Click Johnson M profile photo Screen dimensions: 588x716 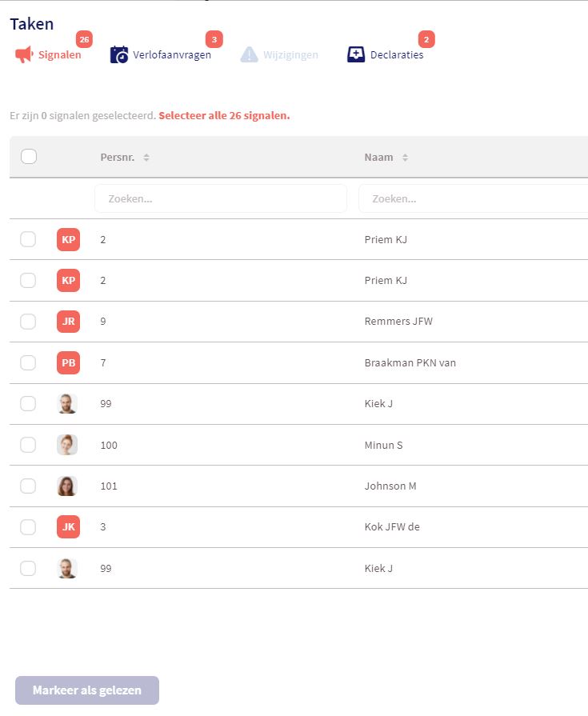click(68, 486)
